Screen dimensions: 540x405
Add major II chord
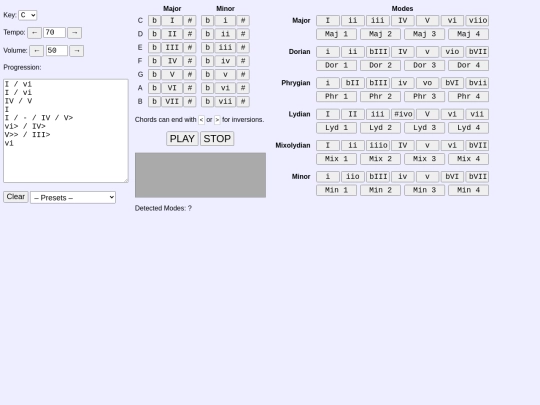(x=172, y=34)
